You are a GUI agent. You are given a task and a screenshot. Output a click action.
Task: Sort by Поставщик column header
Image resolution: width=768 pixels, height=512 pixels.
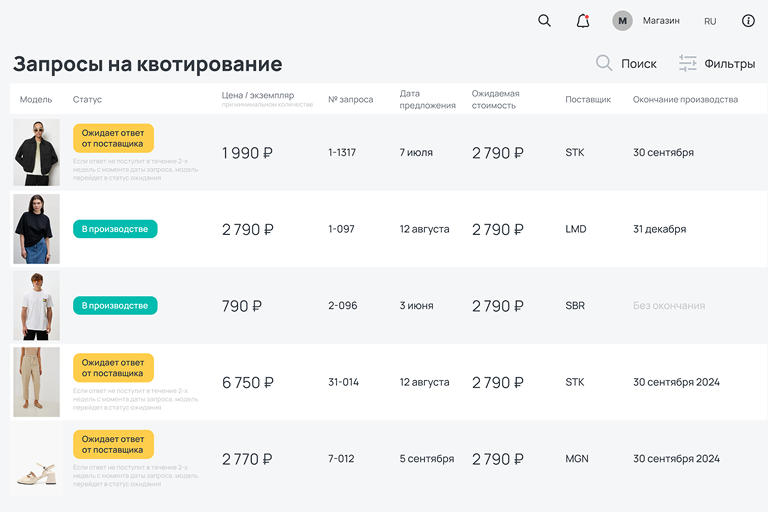click(588, 100)
